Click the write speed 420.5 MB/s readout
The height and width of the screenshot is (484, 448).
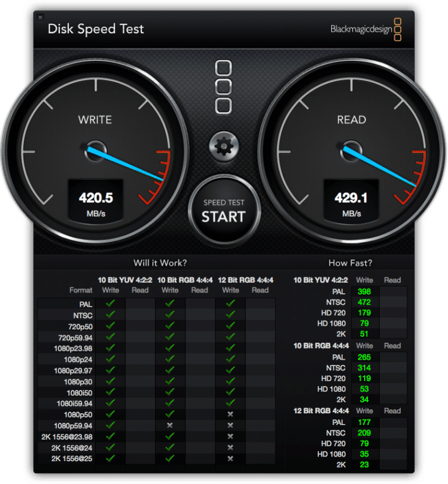pyautogui.click(x=96, y=203)
